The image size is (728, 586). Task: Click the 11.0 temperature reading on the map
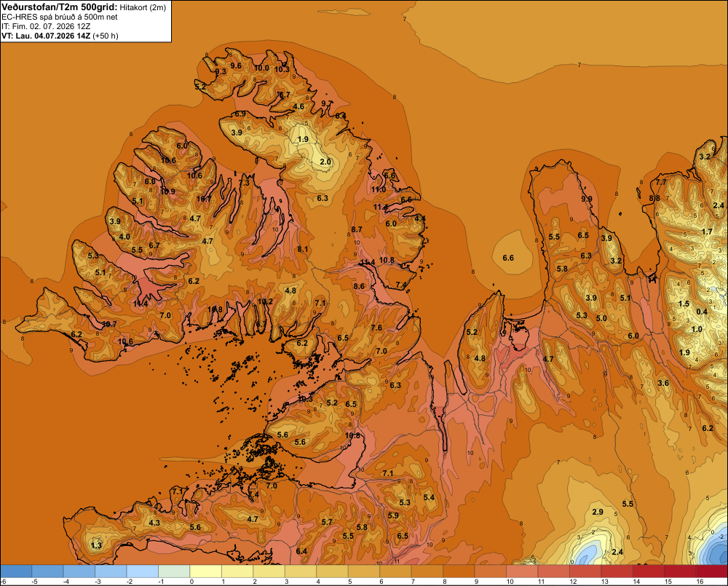click(379, 189)
